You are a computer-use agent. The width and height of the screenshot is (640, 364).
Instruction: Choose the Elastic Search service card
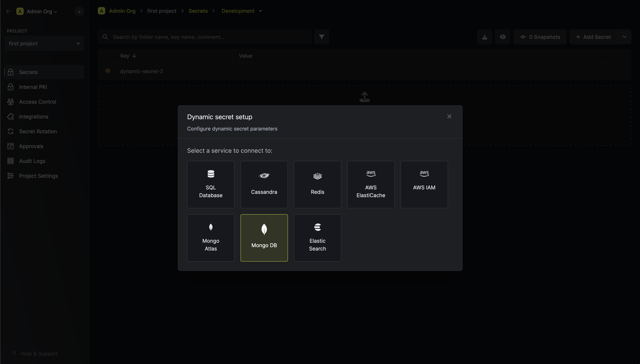[317, 238]
